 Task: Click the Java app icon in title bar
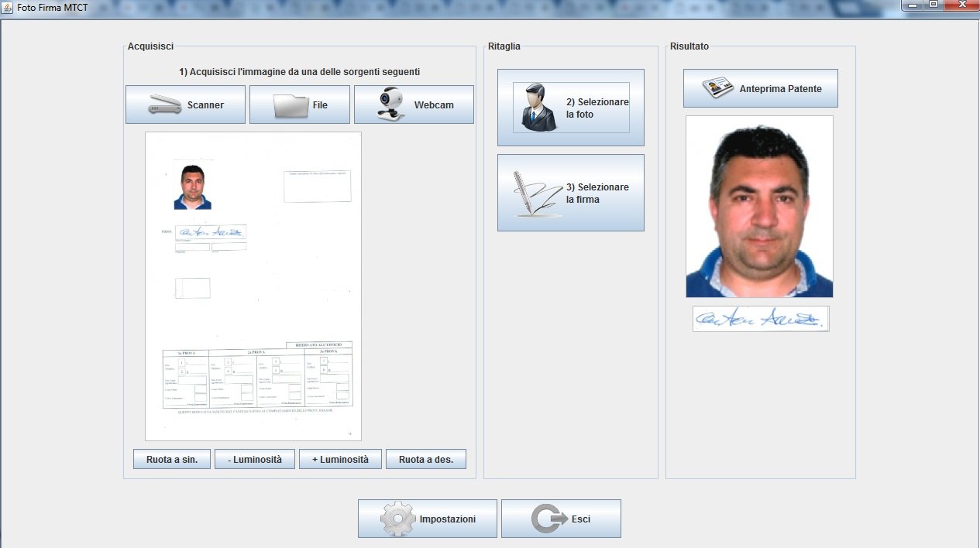coord(8,6)
